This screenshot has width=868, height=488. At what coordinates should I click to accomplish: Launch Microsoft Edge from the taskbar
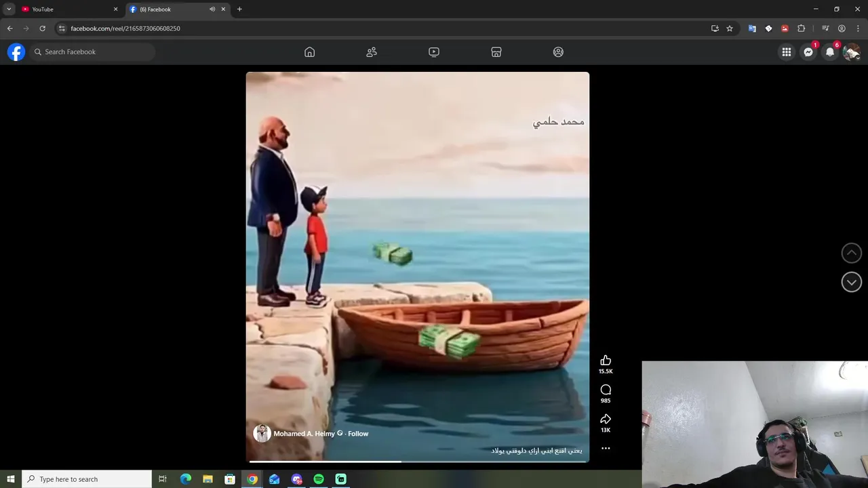point(186,479)
